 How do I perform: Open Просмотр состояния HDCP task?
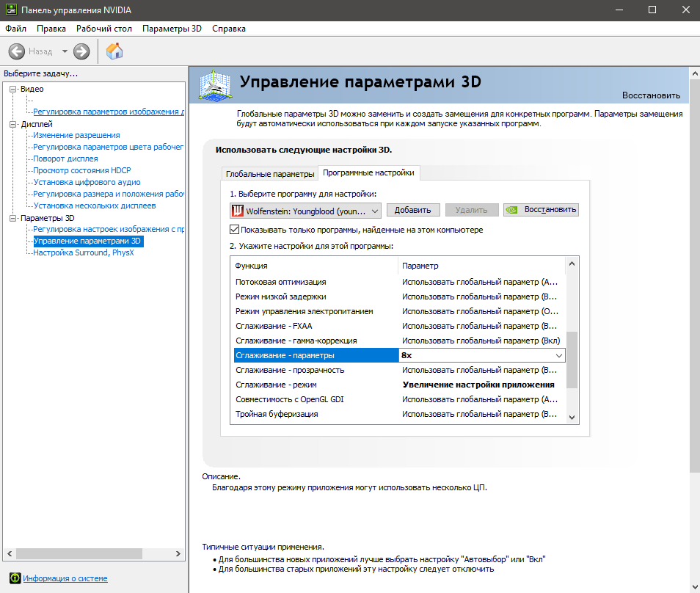[x=82, y=170]
